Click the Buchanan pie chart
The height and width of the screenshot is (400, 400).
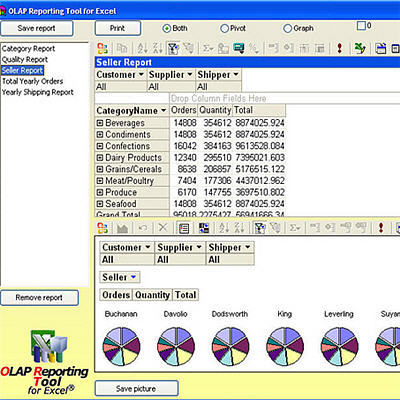121,347
